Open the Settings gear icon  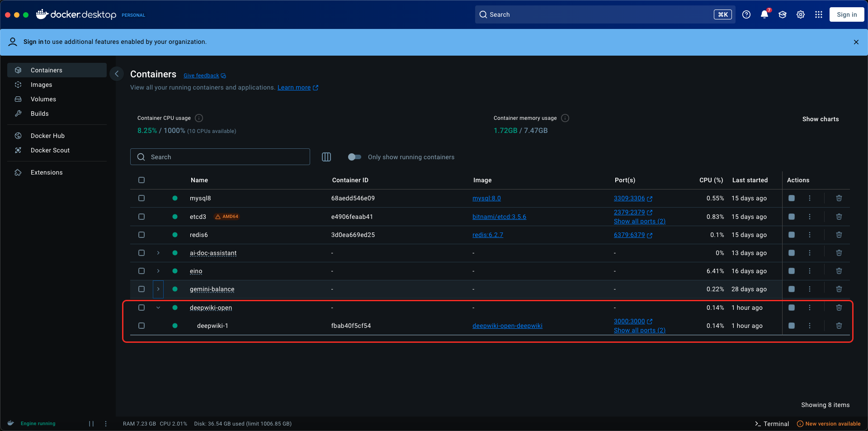[801, 14]
